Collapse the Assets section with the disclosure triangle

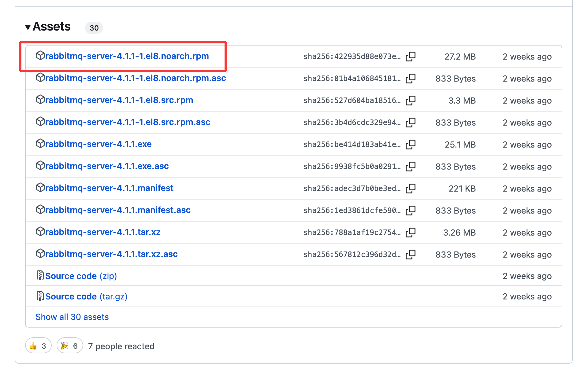(28, 27)
